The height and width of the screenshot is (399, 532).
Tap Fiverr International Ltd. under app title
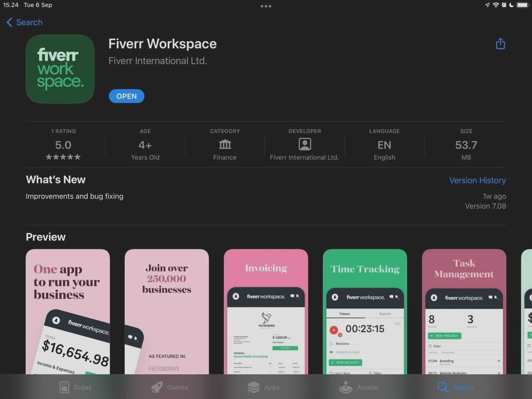point(158,61)
